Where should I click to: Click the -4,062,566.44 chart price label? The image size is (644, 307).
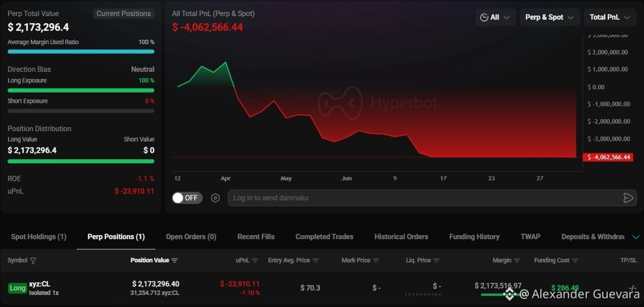coord(608,157)
